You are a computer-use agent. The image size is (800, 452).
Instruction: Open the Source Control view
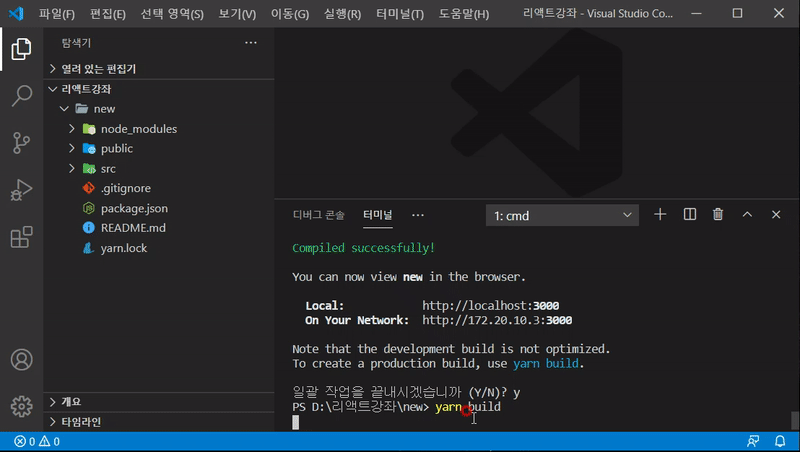click(x=21, y=143)
